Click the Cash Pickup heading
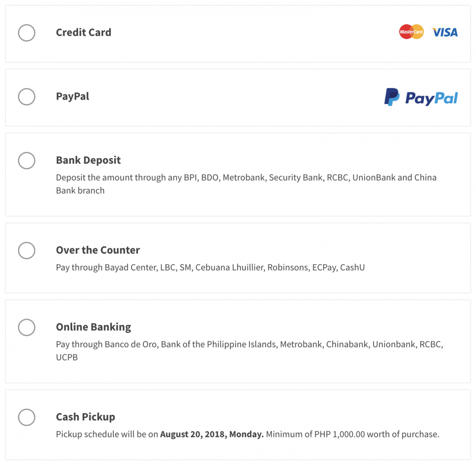 tap(85, 417)
